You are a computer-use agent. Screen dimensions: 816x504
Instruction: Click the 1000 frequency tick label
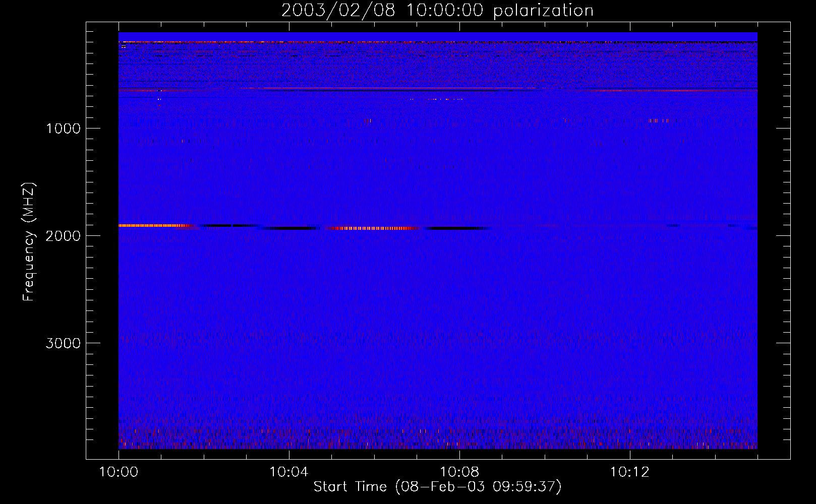63,129
